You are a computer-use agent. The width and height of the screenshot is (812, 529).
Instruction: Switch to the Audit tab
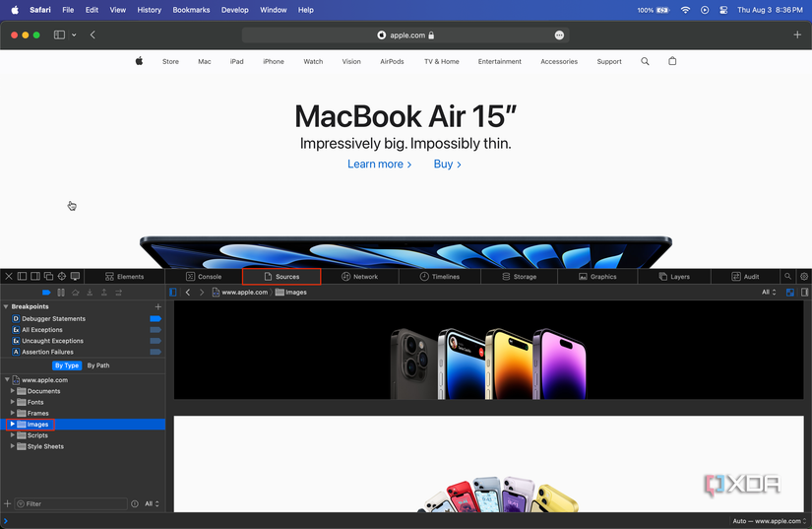[745, 276]
